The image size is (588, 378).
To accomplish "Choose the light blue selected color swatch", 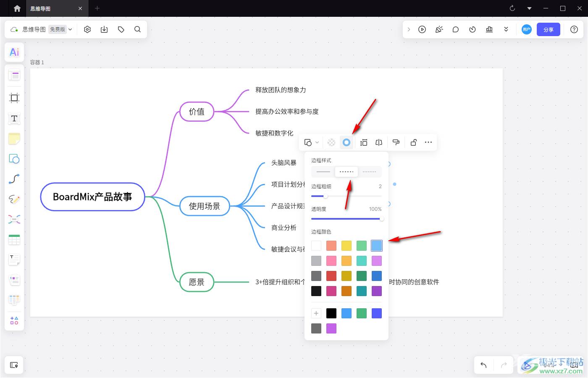I will point(377,246).
